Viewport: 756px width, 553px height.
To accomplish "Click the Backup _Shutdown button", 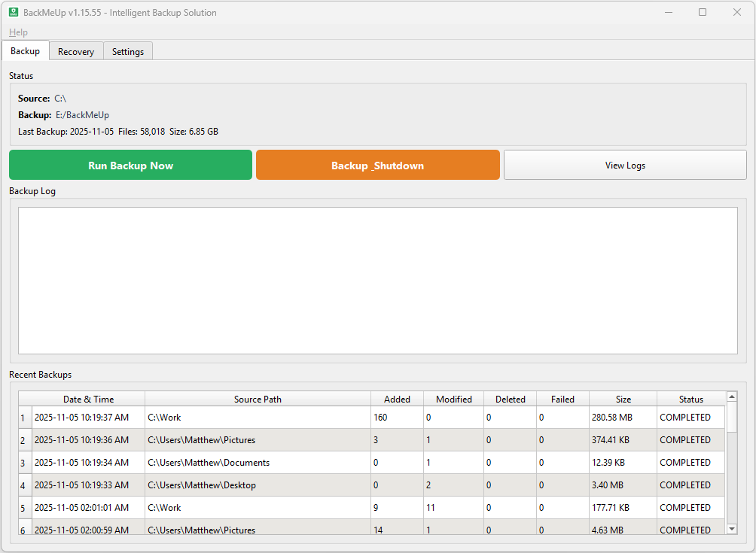I will pyautogui.click(x=377, y=165).
